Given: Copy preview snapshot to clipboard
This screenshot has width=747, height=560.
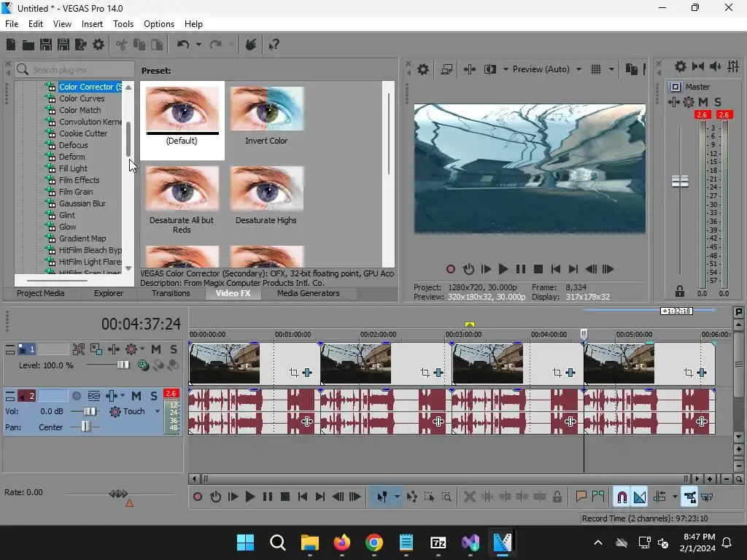Looking at the screenshot, I should pos(631,69).
